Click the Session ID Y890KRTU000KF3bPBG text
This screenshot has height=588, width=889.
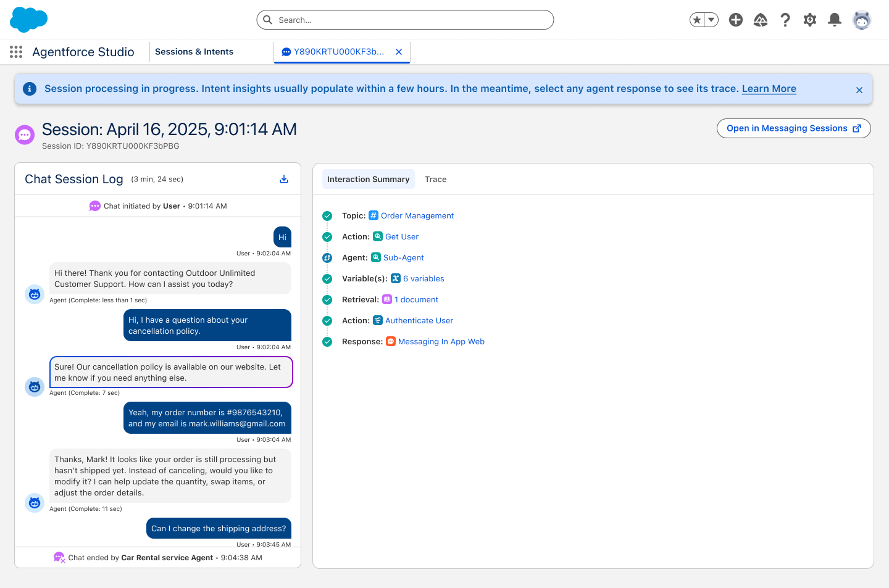[x=111, y=146]
